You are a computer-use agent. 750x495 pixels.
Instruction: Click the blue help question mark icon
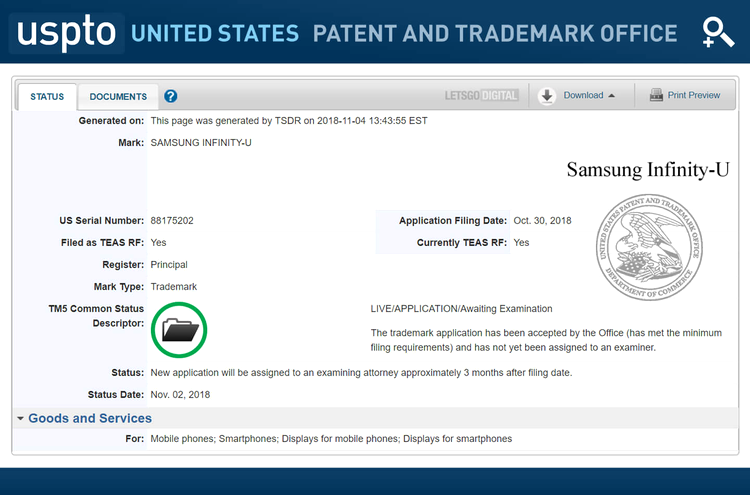click(x=171, y=96)
